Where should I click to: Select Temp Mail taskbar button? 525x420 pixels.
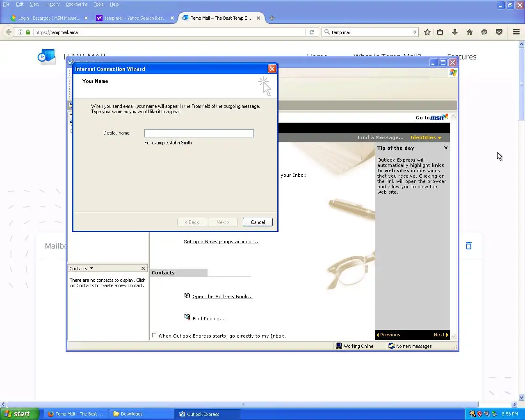pyautogui.click(x=76, y=414)
